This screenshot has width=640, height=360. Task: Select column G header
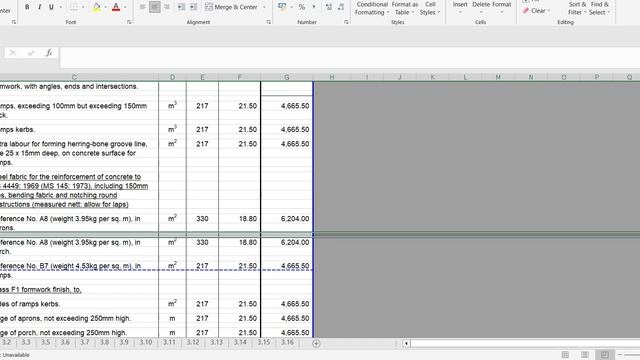click(287, 77)
